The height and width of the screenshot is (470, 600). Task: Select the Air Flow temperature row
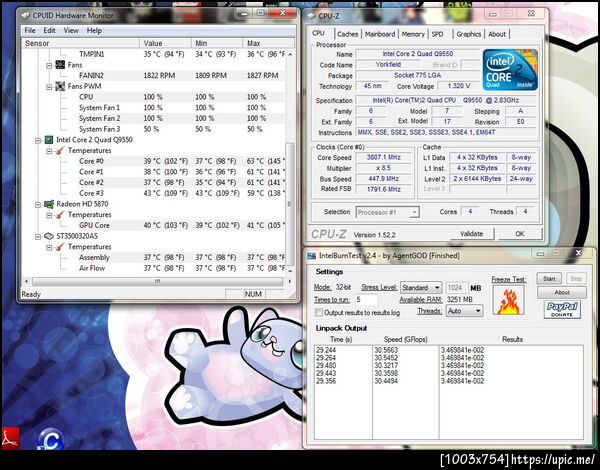pos(153,268)
